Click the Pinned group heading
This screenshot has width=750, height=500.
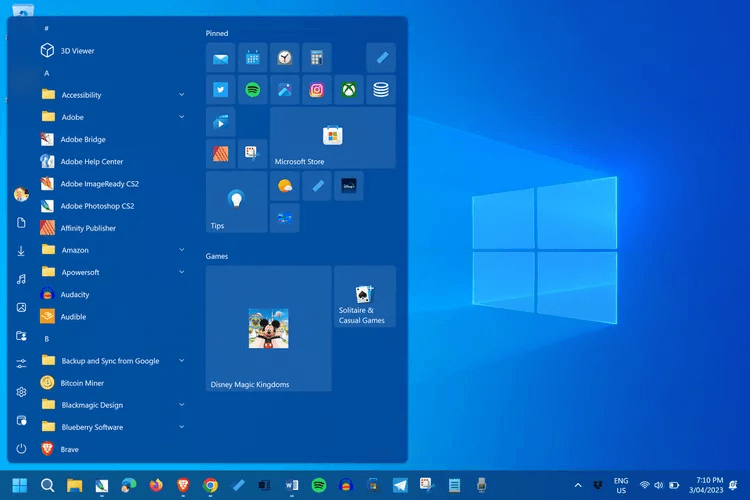tap(217, 33)
